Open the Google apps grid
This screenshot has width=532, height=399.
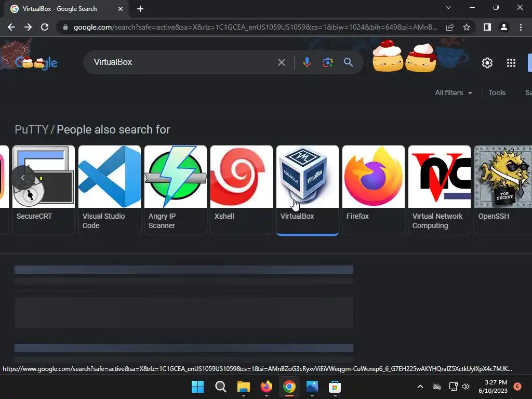coord(511,63)
